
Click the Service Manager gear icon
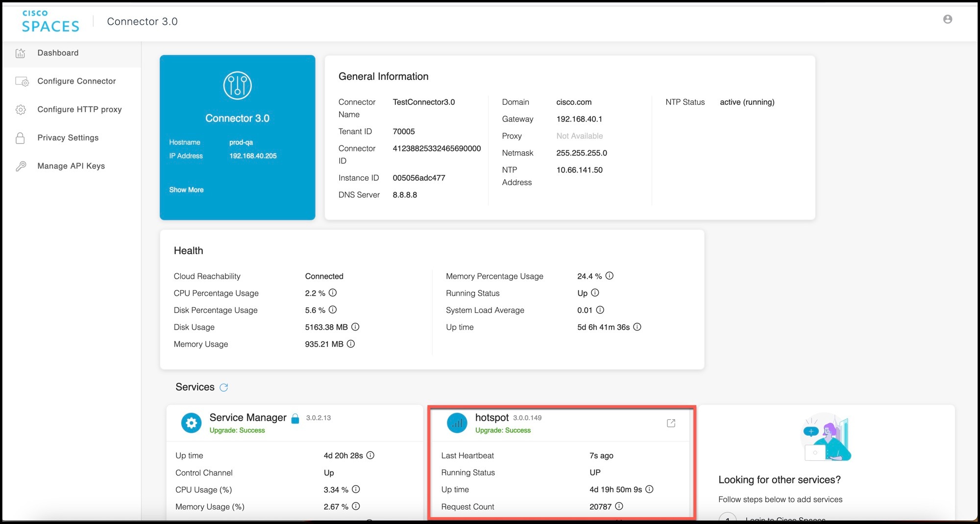click(x=191, y=423)
